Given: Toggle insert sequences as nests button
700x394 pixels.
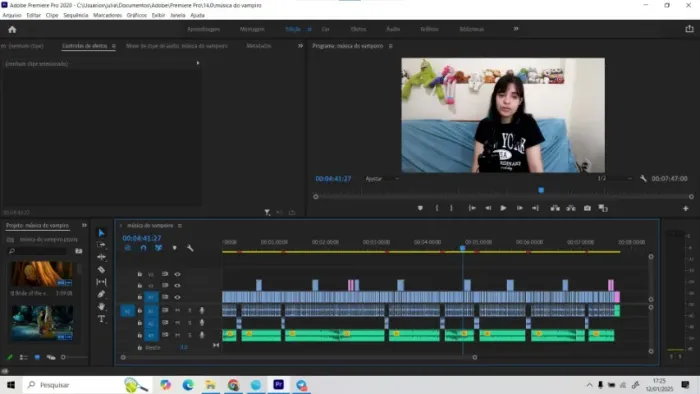Looking at the screenshot, I should [x=128, y=248].
